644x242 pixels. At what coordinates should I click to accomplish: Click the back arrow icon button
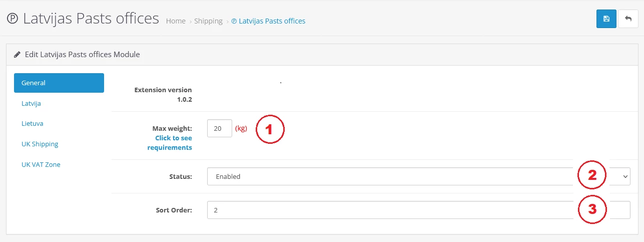[x=628, y=19]
